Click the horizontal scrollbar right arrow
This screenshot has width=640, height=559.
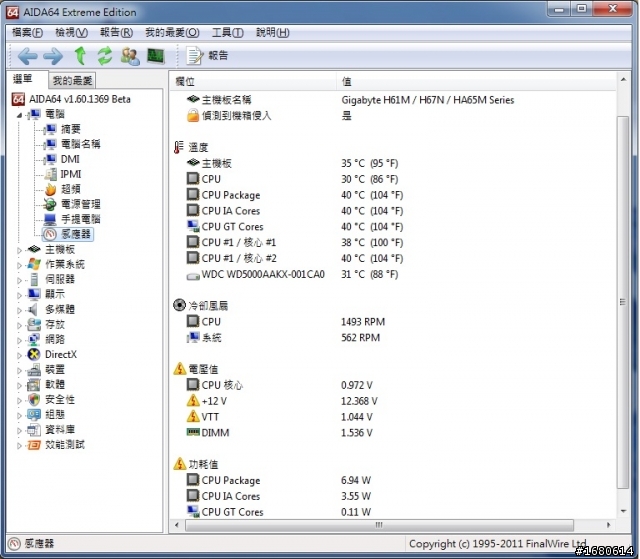tap(608, 525)
